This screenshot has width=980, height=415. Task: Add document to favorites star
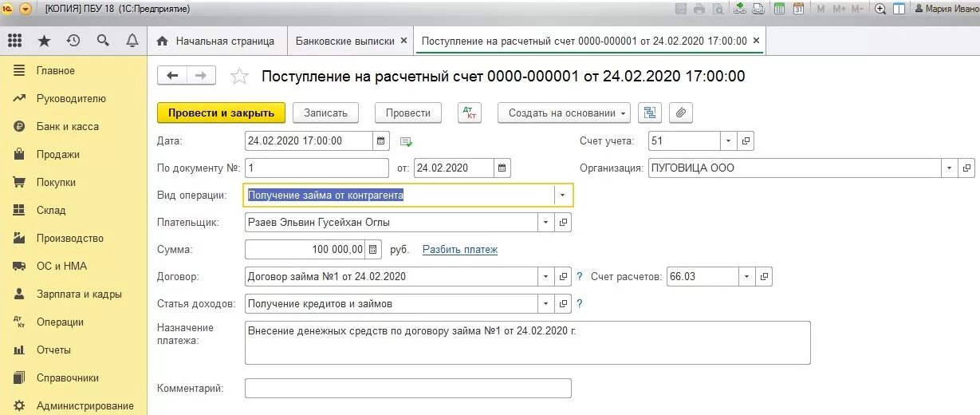tap(239, 77)
